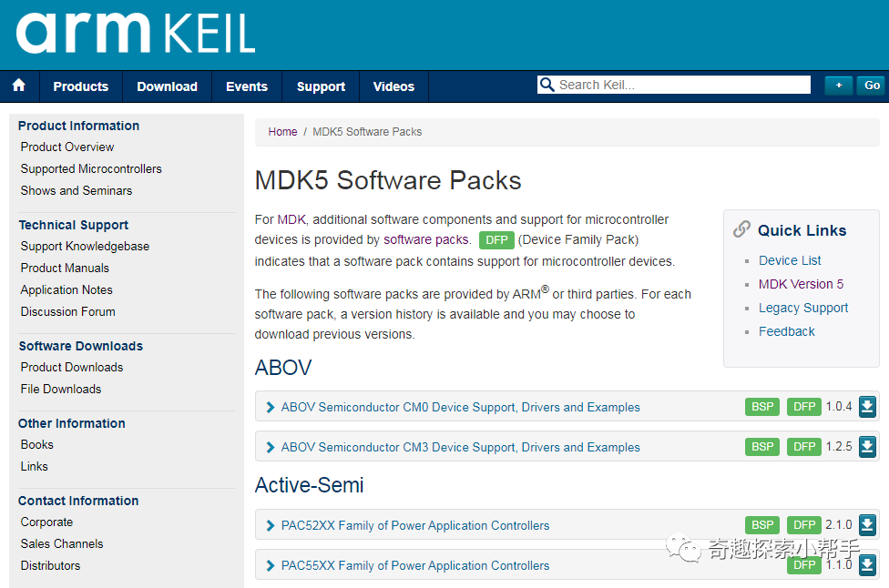Image resolution: width=889 pixels, height=588 pixels.
Task: Download PAC55XX pack version 1.1.0
Action: tap(867, 565)
